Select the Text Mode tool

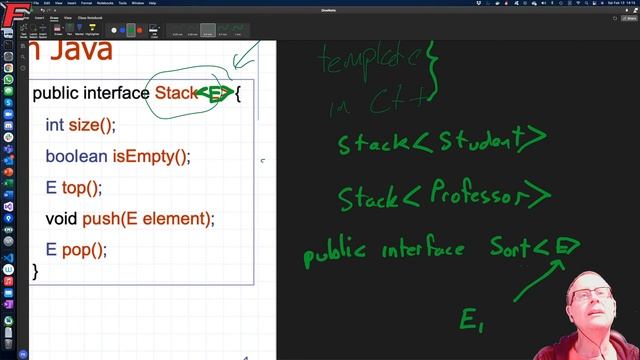click(24, 31)
